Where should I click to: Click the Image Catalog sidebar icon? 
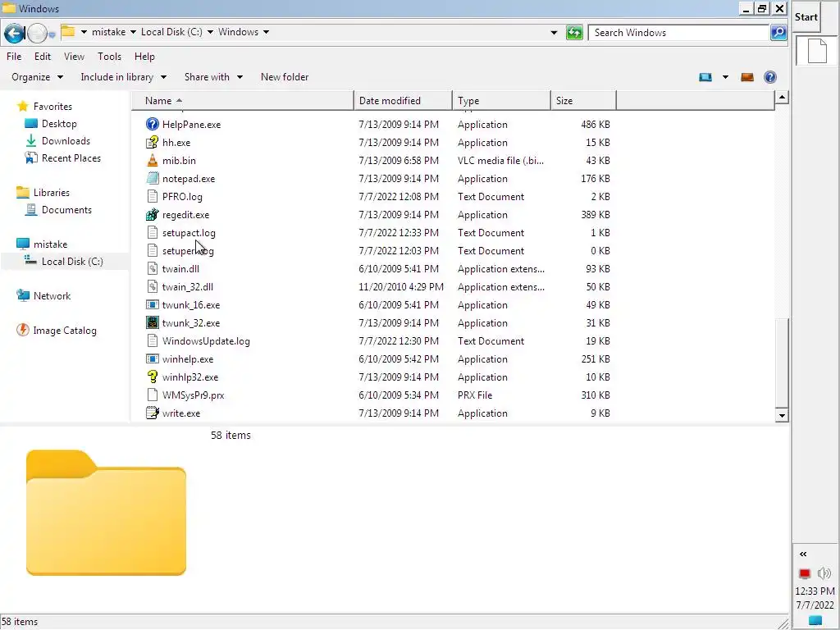click(22, 330)
